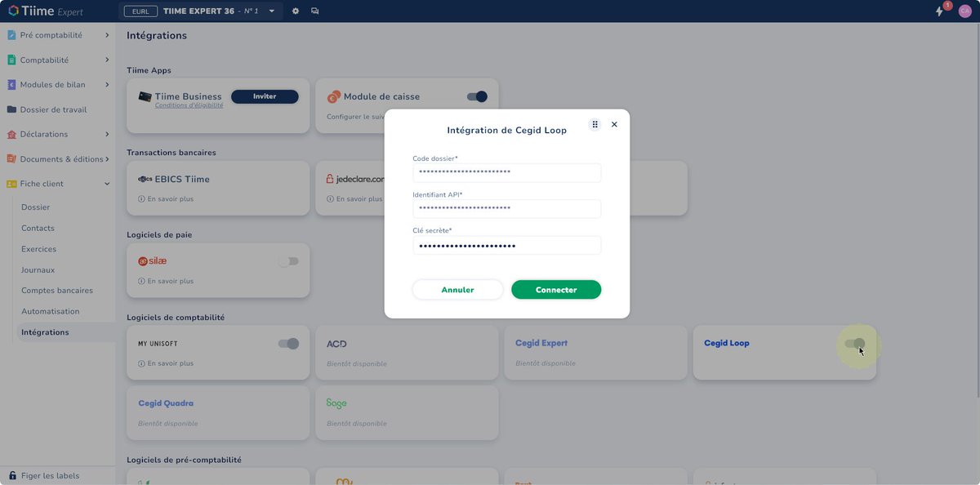Expand Déclarations chevron
This screenshot has width=980, height=485.
[107, 134]
